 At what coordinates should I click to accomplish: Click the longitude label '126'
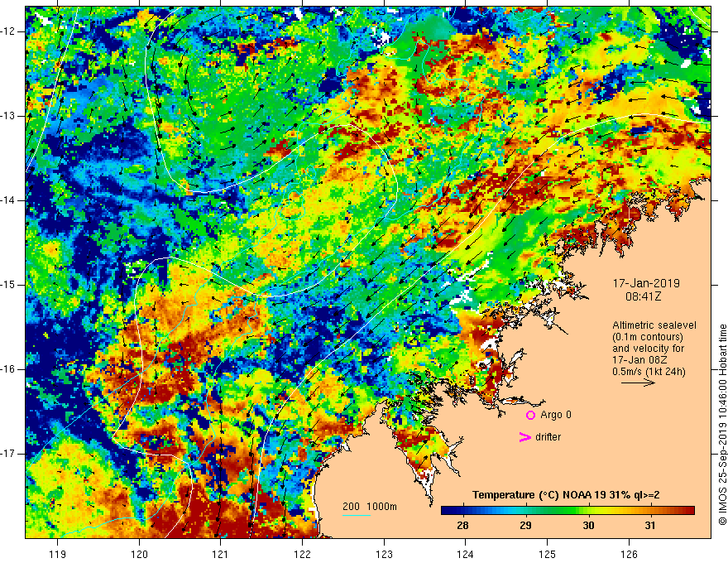[x=629, y=554]
